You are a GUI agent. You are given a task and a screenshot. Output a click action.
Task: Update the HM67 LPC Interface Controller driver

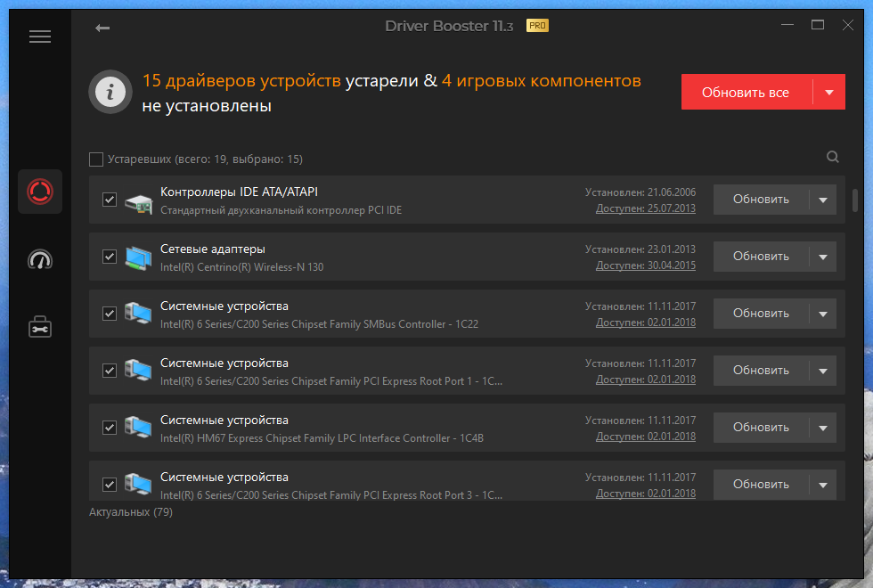761,428
